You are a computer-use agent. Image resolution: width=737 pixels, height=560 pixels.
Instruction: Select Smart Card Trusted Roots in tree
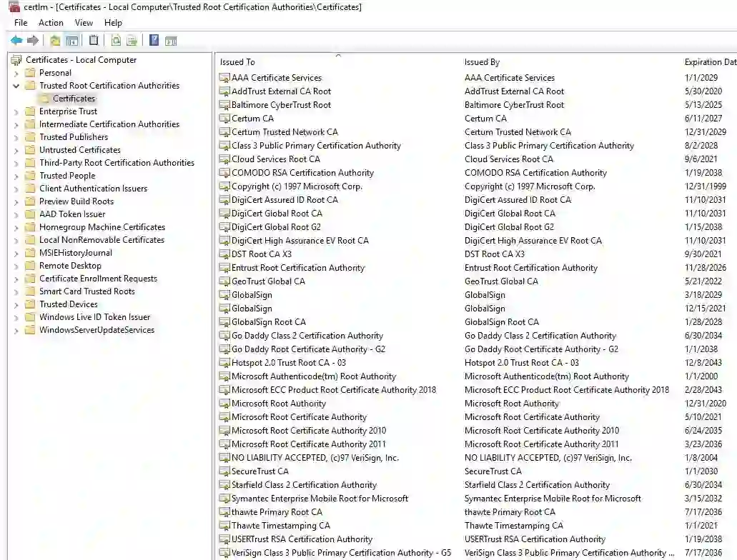coord(87,291)
